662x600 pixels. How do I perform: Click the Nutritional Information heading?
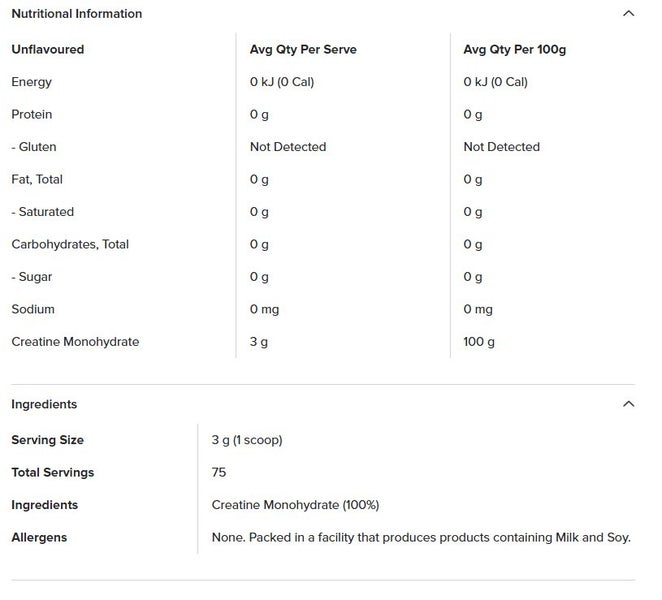(x=76, y=14)
